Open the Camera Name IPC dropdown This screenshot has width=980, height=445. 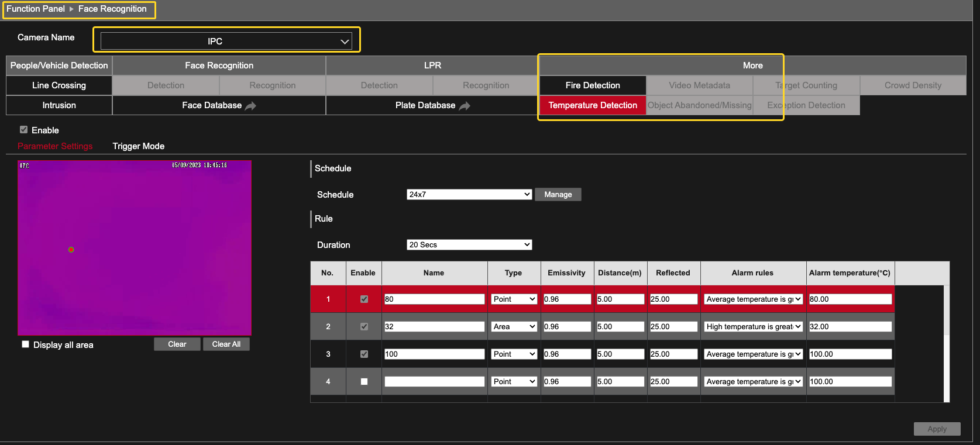point(226,41)
